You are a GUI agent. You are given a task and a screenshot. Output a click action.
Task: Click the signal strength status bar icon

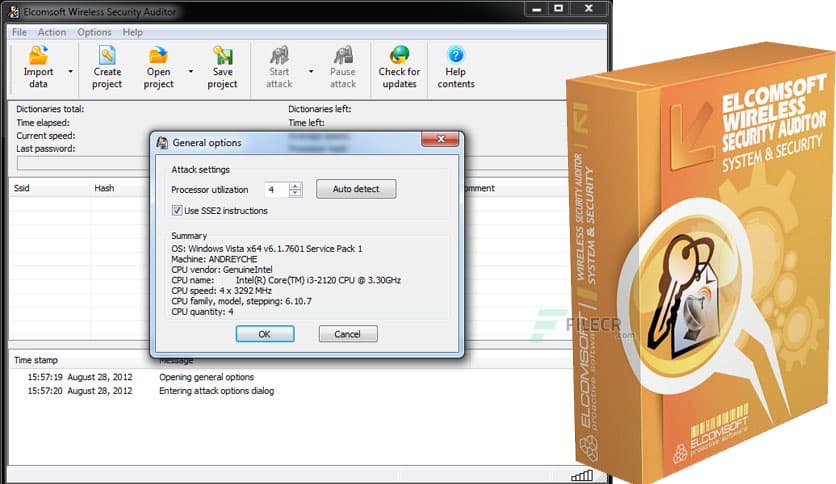(582, 475)
